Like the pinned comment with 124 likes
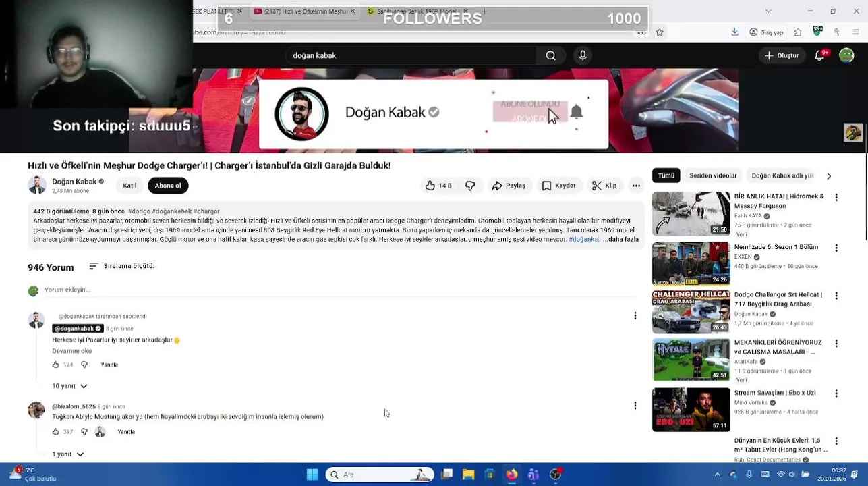Viewport: 868px width, 486px height. [x=56, y=364]
